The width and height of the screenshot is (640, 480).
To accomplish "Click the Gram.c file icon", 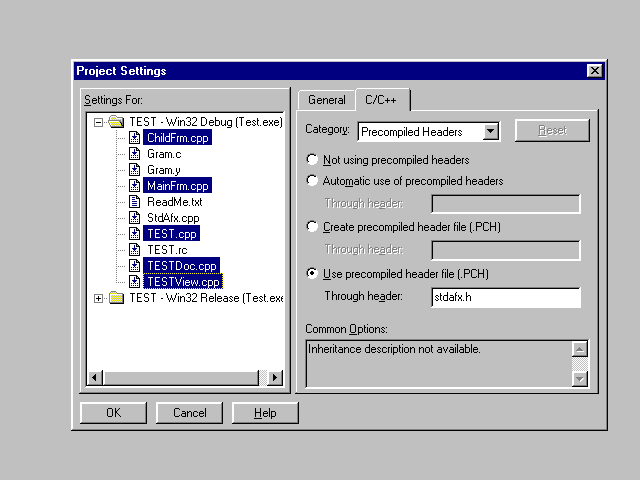I will [134, 154].
